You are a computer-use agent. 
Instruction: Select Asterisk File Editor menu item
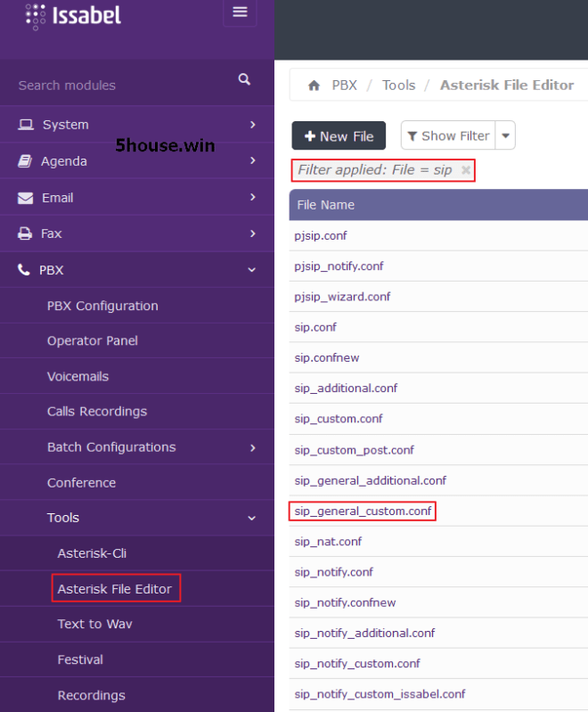(114, 589)
